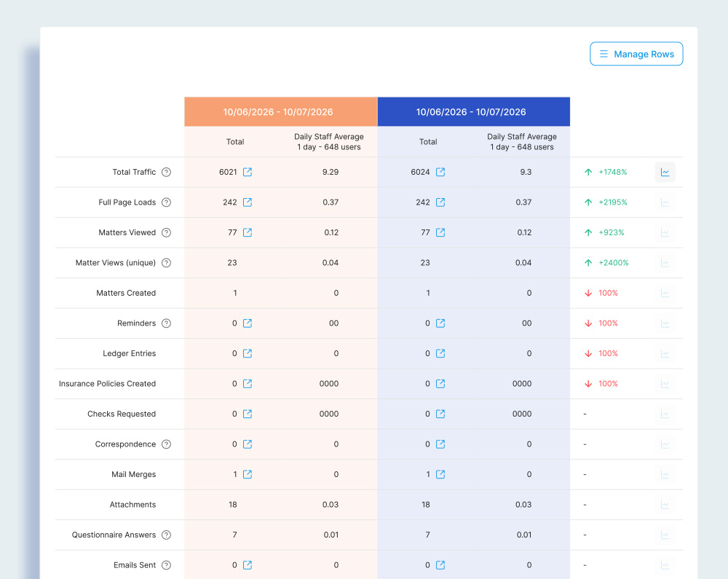Screen dimensions: 728x579
Task: Open Mail Merges link in orange column
Action: (248, 475)
